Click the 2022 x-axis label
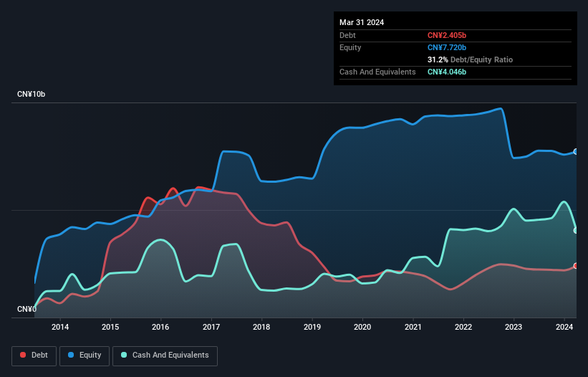588x377 pixels. click(463, 327)
